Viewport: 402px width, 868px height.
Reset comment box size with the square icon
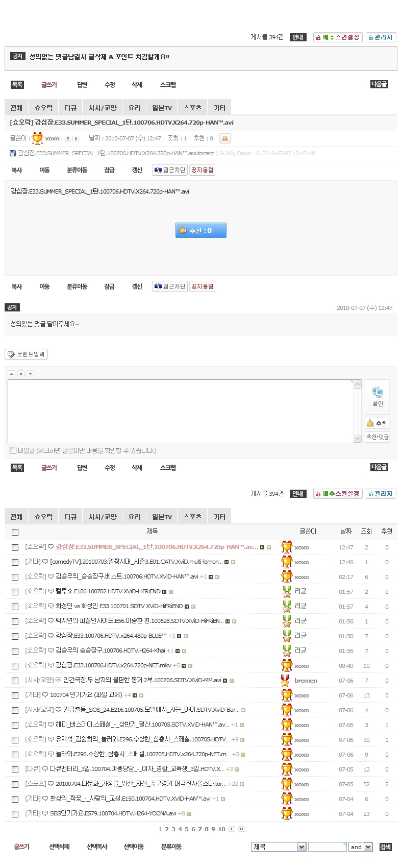point(21,374)
